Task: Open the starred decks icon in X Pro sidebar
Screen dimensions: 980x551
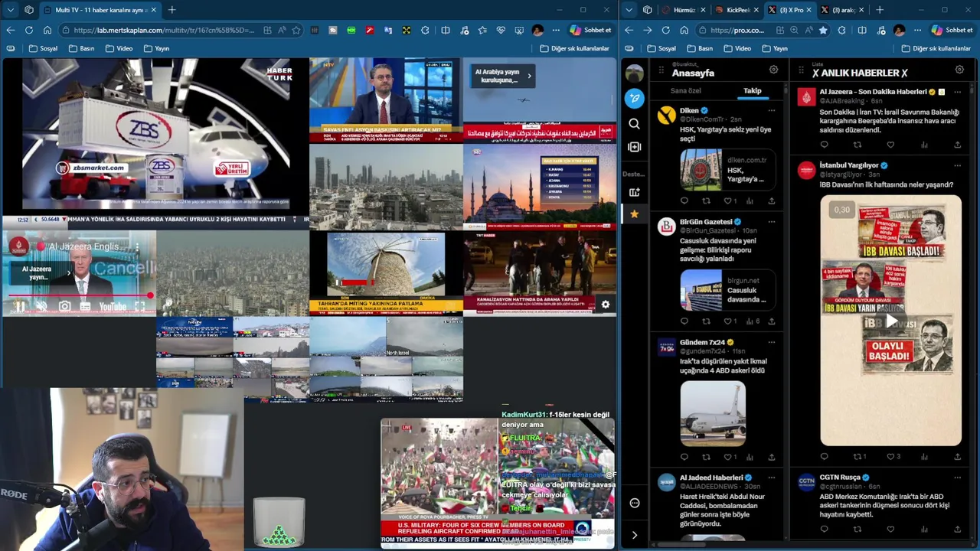Action: (634, 214)
